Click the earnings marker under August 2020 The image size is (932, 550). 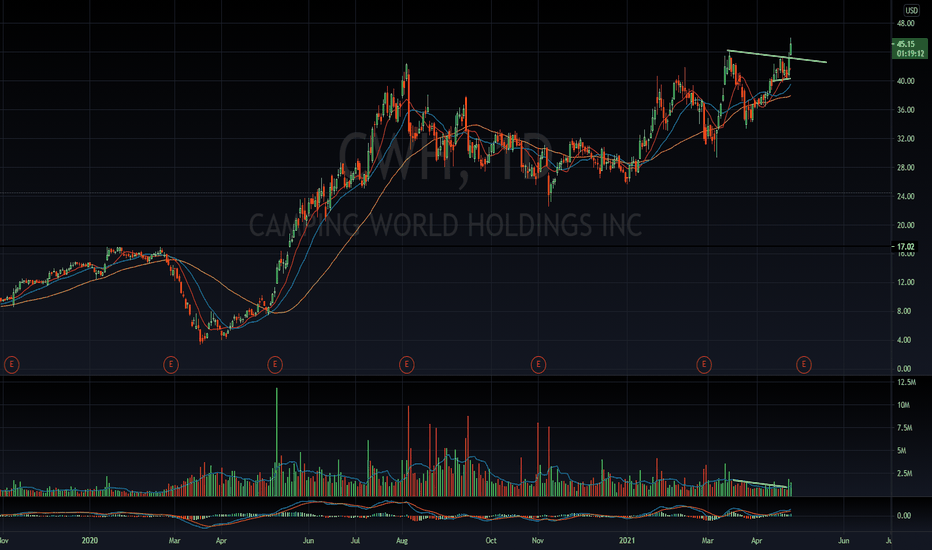point(407,364)
